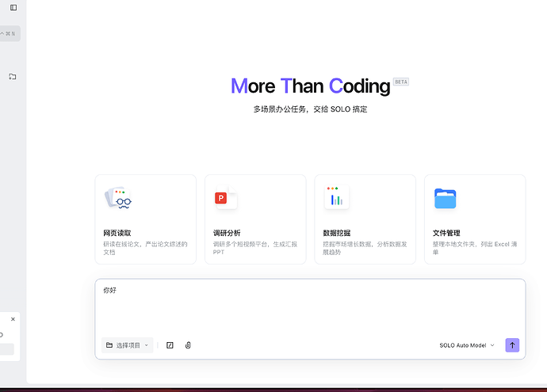Click the attachment paperclip icon
The height and width of the screenshot is (392, 547).
(x=188, y=345)
